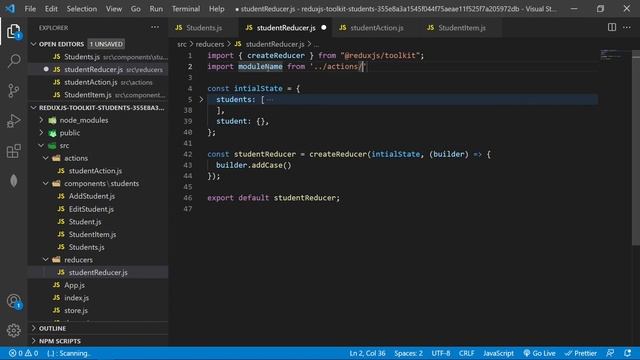Switch to the studentAction.js tab
Viewport: 640px width, 360px height.
pyautogui.click(x=376, y=28)
